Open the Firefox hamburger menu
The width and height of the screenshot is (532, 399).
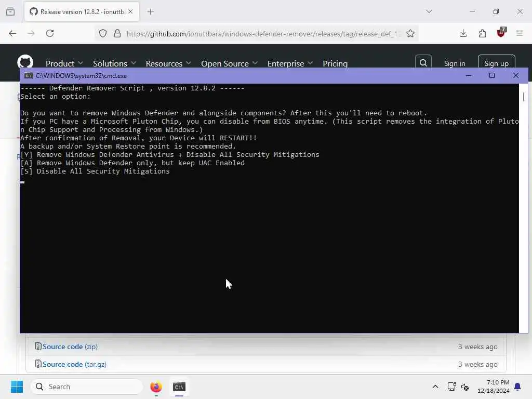520,33
